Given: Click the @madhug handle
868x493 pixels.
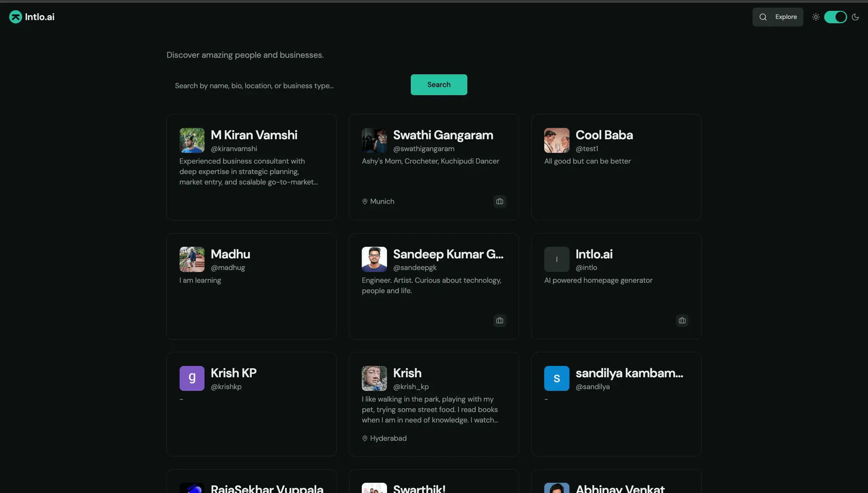Looking at the screenshot, I should click(228, 268).
